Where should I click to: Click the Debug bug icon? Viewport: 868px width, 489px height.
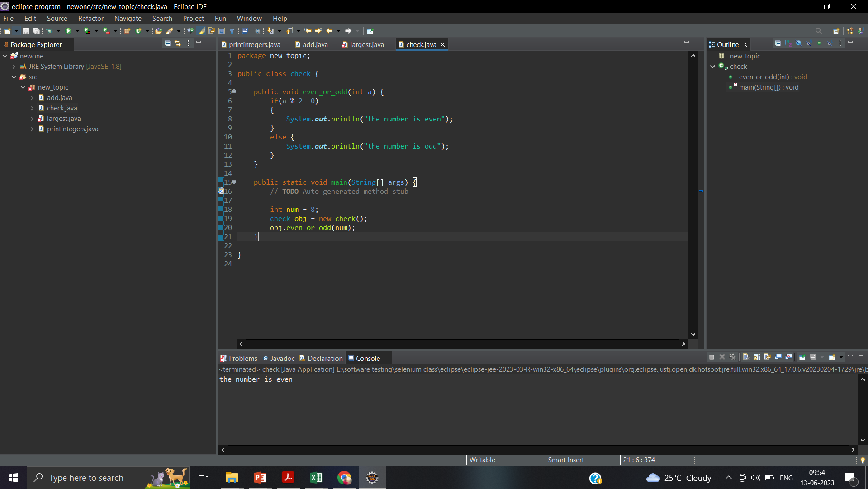tap(49, 31)
